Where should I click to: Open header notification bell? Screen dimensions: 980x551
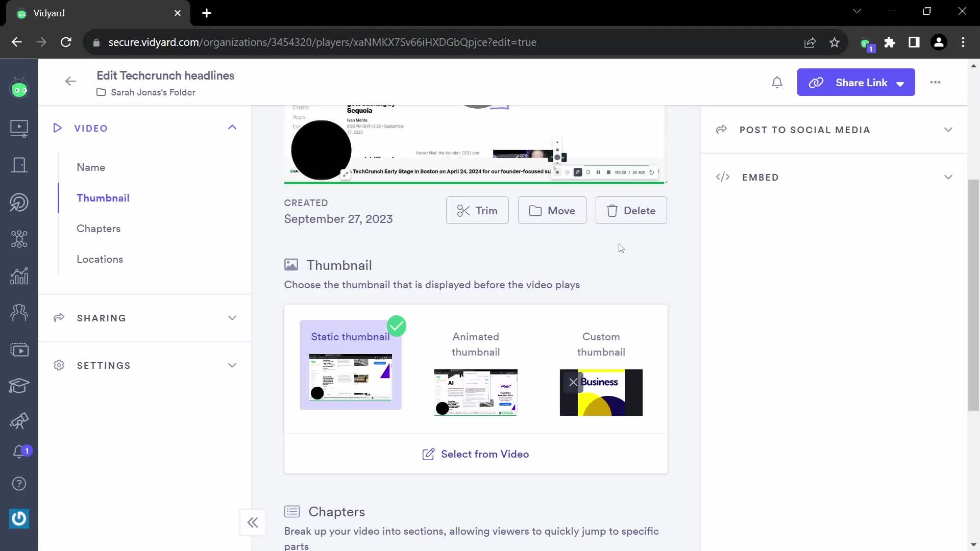pos(777,82)
